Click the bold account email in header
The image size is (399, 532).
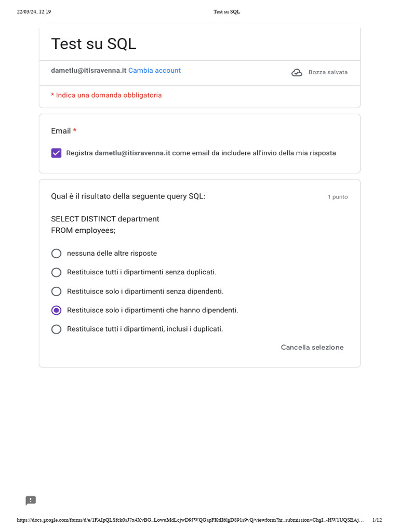[88, 71]
